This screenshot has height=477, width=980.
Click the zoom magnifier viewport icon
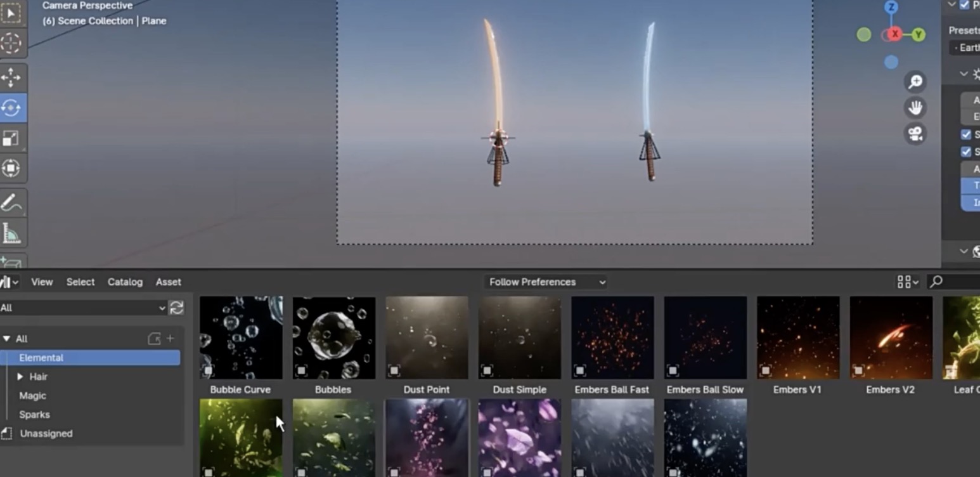pos(915,82)
